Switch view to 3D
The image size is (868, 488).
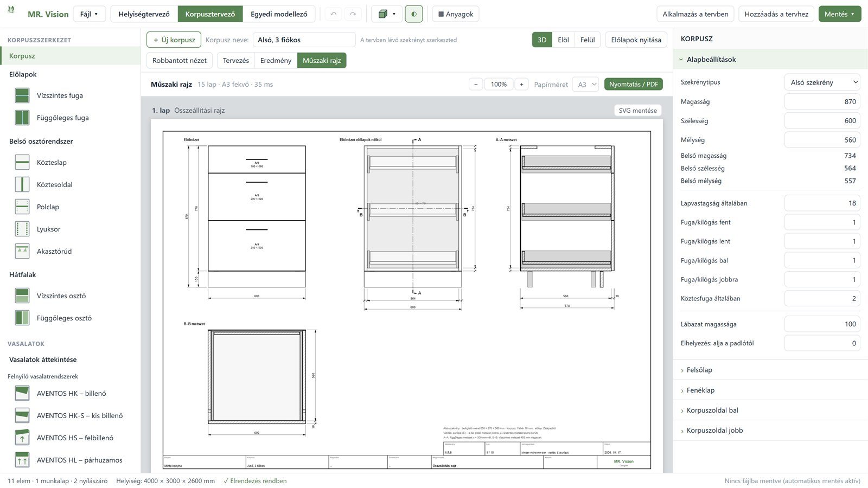click(542, 40)
